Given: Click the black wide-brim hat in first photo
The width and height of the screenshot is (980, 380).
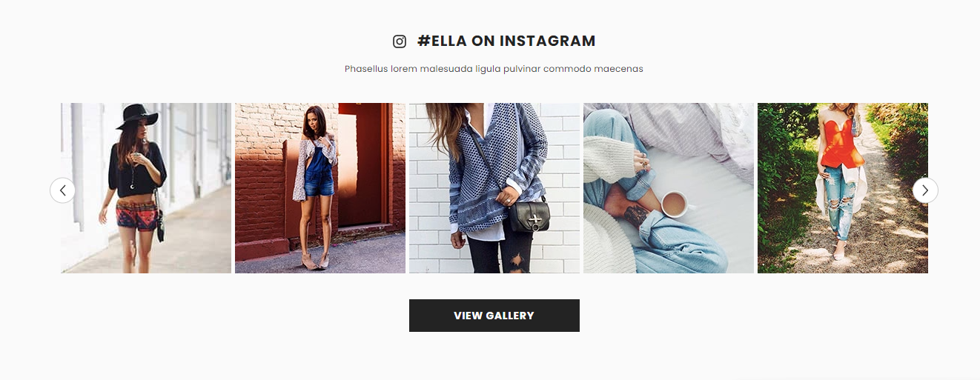Looking at the screenshot, I should click(x=138, y=116).
